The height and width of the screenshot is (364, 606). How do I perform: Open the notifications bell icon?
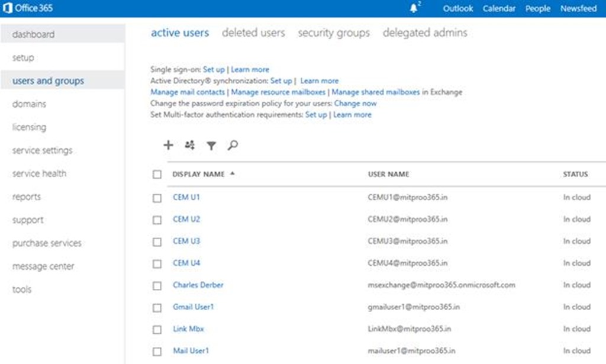[x=414, y=8]
